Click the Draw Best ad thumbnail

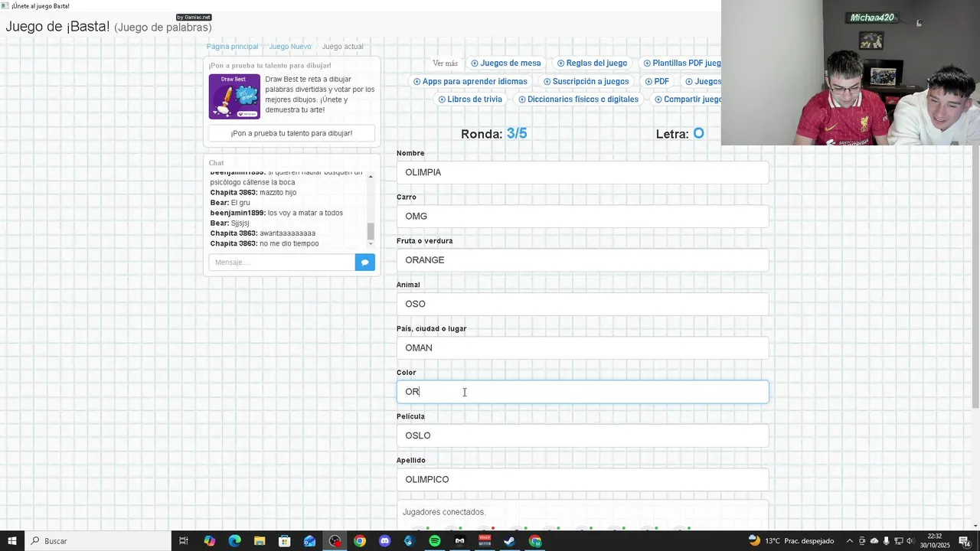234,96
